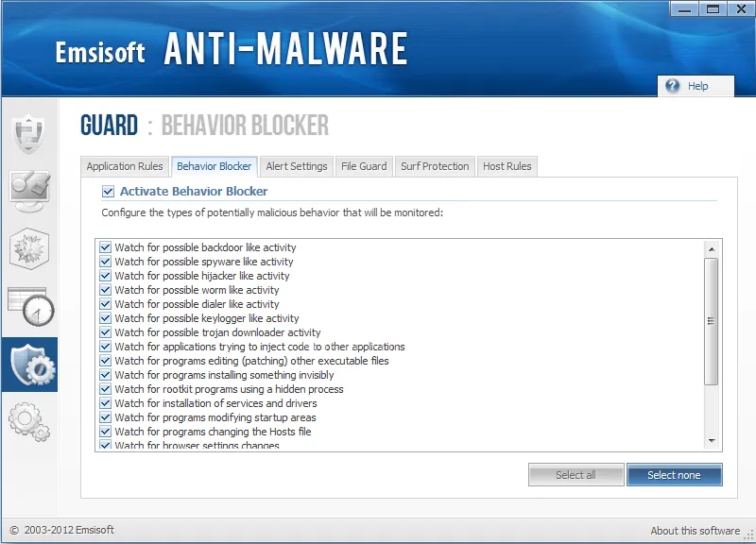
Task: Open About this software link
Action: click(x=696, y=531)
